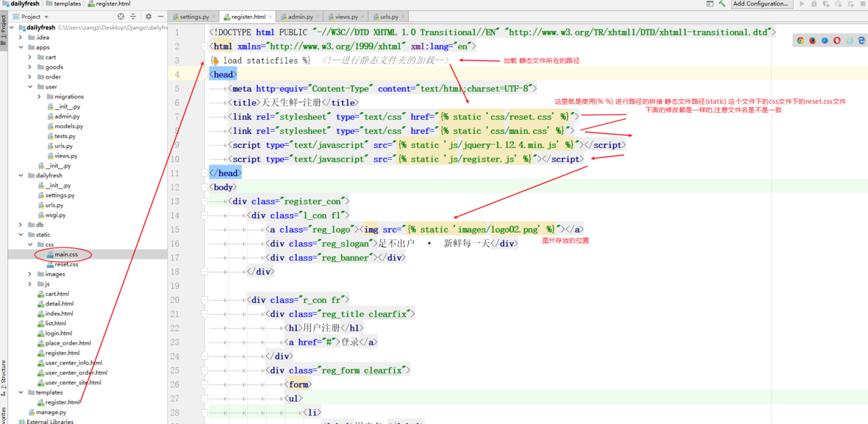868x424 pixels.
Task: Click the Concurrency diagram run icon
Action: (850, 4)
